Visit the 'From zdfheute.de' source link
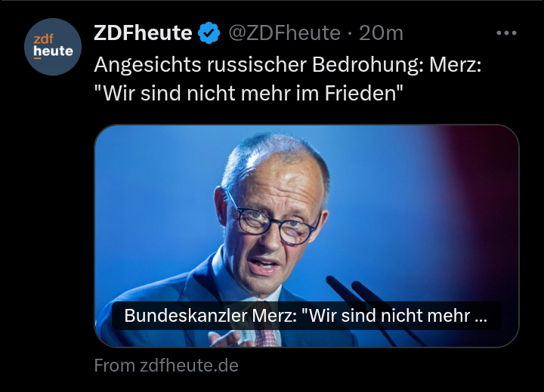 coord(166,366)
